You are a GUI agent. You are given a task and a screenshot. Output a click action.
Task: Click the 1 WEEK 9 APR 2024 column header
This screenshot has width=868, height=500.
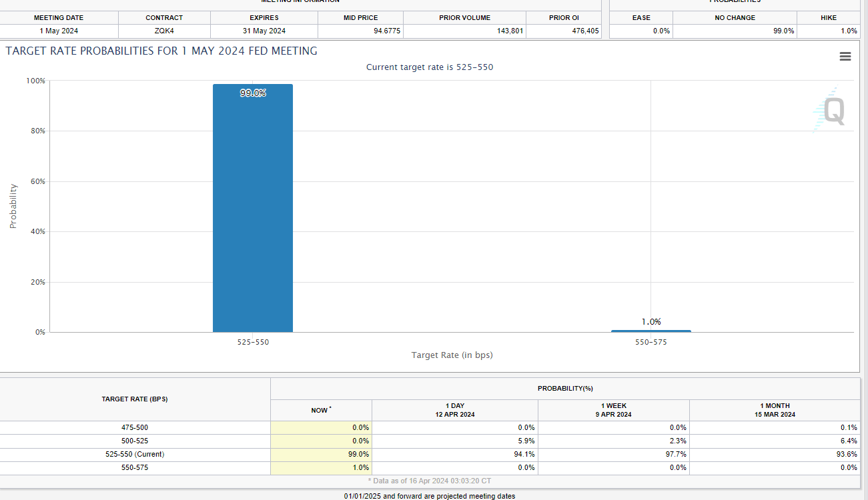point(613,410)
